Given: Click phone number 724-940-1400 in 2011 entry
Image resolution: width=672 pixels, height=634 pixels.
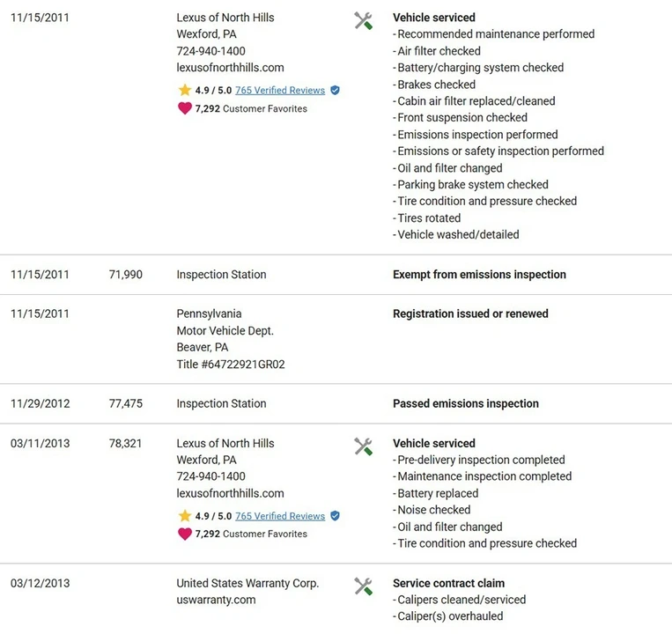Looking at the screenshot, I should pos(210,51).
